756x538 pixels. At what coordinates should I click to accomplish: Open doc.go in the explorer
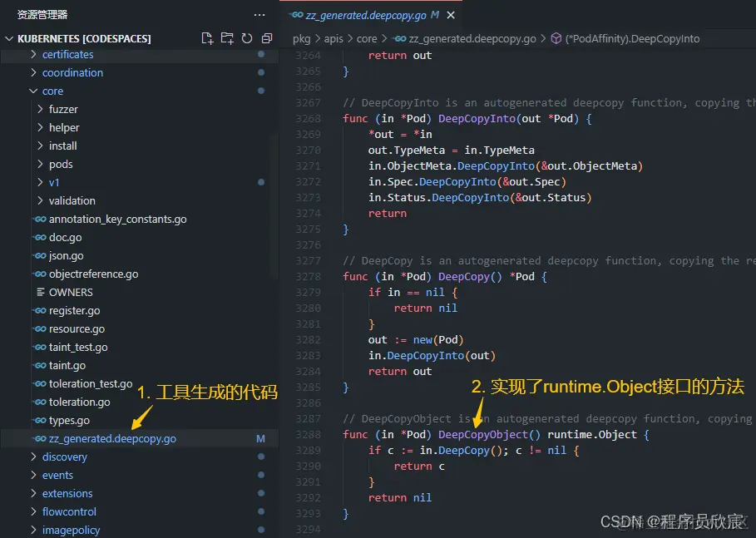(65, 238)
